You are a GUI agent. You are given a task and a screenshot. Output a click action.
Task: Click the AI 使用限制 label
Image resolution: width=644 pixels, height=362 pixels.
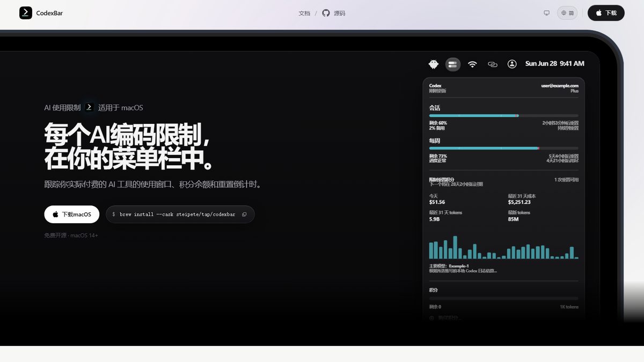62,107
